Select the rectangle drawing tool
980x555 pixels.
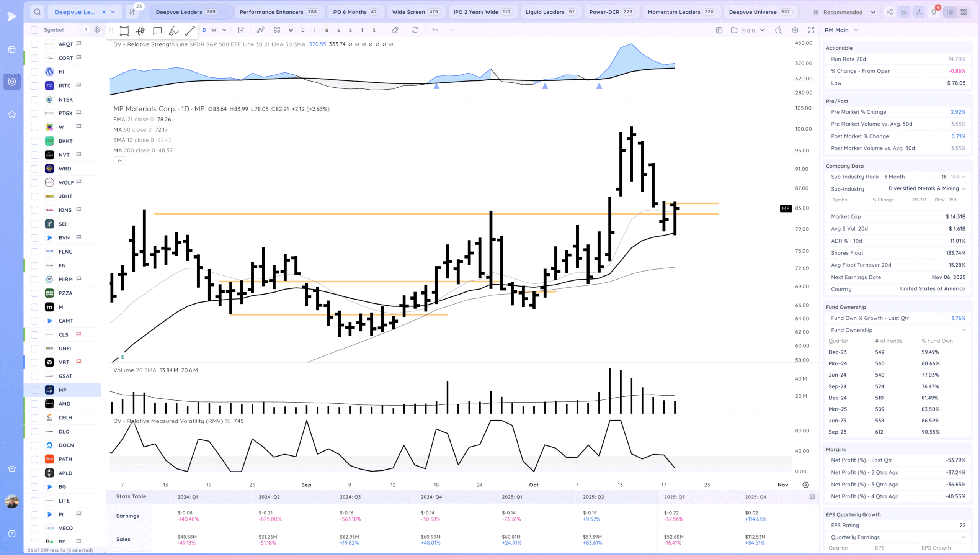pyautogui.click(x=124, y=31)
